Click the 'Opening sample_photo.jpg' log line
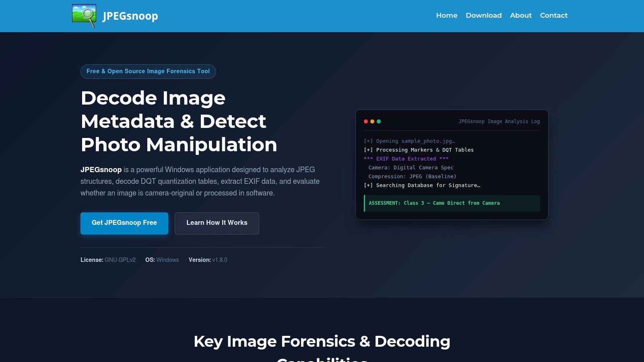The image size is (644, 362). click(409, 141)
